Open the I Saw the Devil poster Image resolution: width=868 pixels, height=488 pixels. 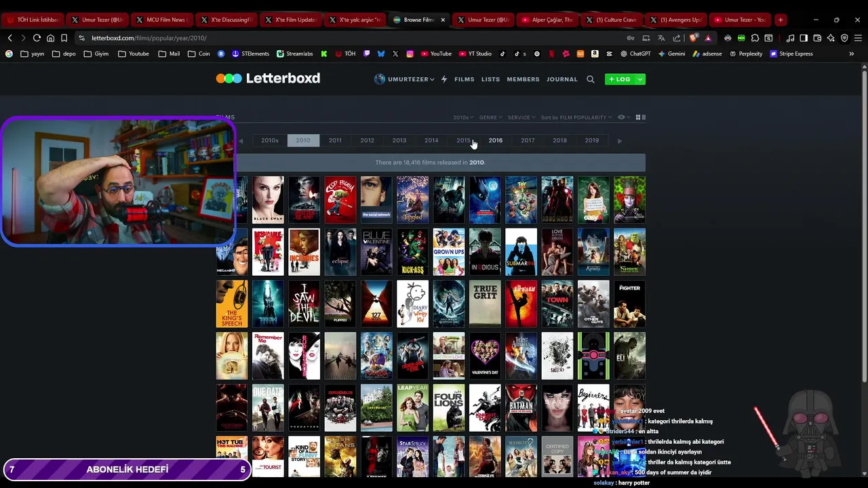point(304,304)
